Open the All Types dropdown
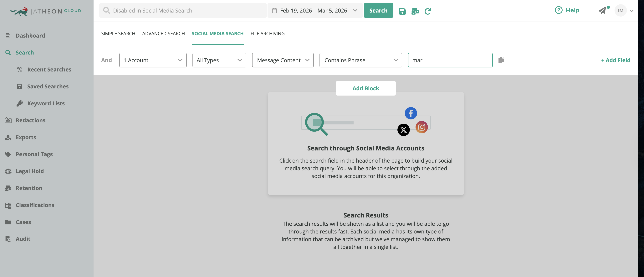Image resolution: width=644 pixels, height=277 pixels. (x=219, y=60)
